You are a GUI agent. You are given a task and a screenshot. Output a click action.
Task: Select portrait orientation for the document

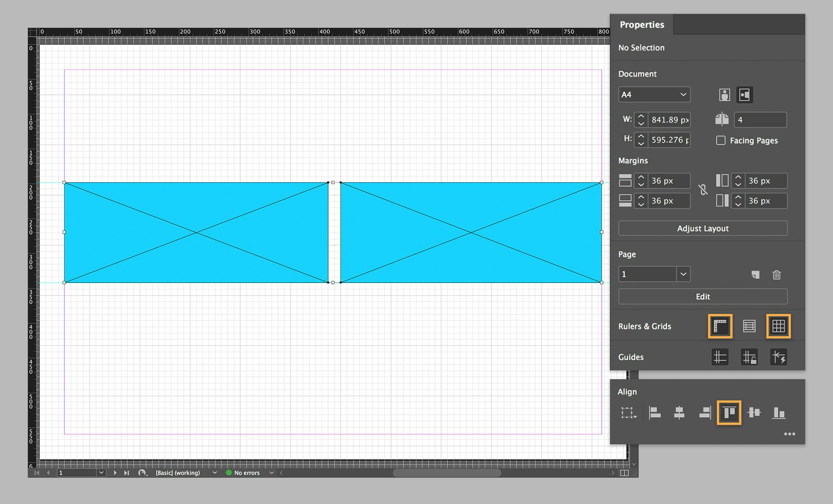724,95
